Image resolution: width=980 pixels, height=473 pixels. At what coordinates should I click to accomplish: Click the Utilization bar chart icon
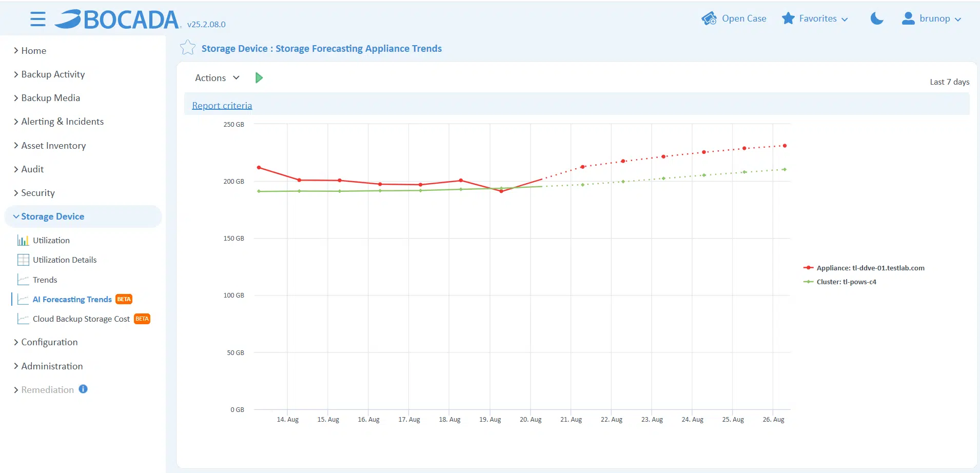coord(23,240)
